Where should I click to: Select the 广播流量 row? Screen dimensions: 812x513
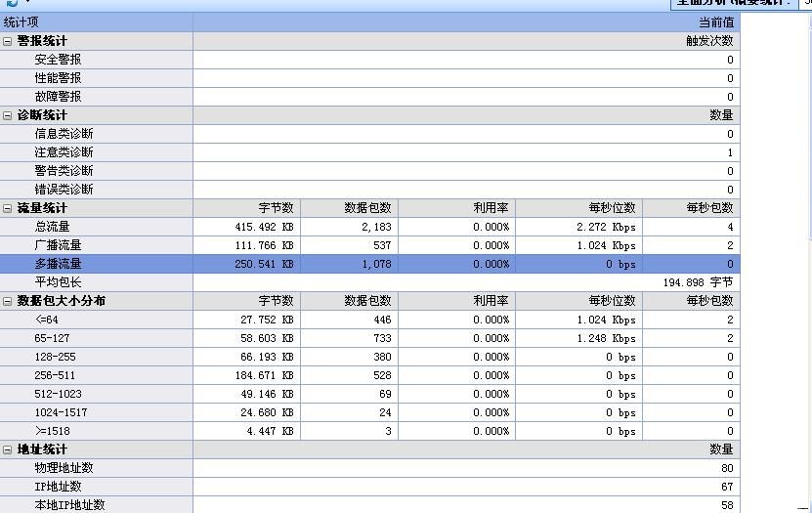[x=59, y=245]
